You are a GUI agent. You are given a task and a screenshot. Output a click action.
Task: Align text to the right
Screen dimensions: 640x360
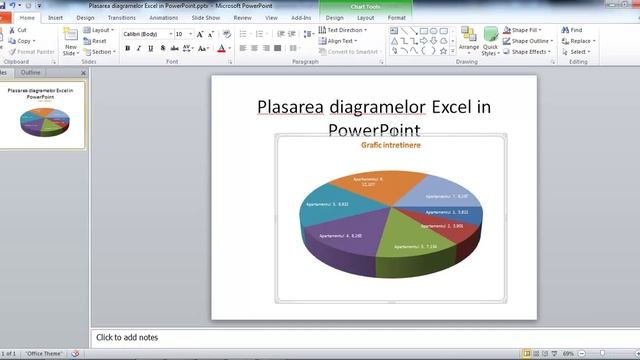tap(266, 48)
